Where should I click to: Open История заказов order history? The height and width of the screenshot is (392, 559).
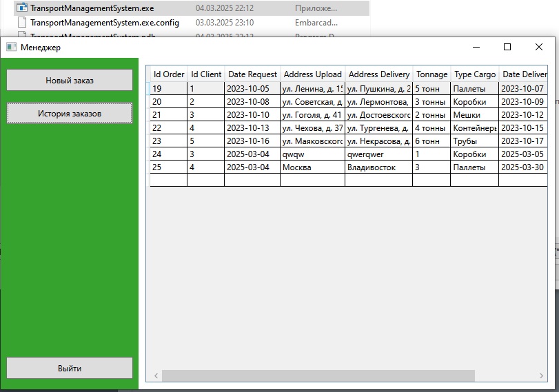(69, 113)
